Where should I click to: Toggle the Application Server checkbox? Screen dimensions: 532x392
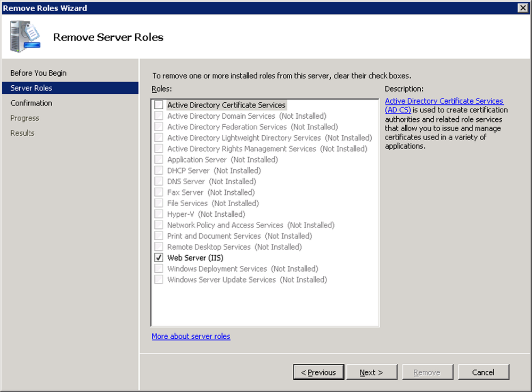click(158, 159)
